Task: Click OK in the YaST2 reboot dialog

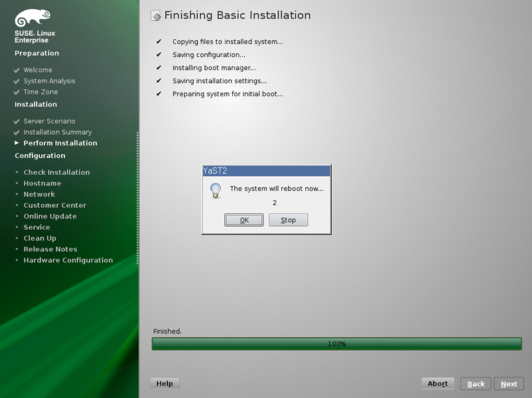Action: click(x=243, y=220)
